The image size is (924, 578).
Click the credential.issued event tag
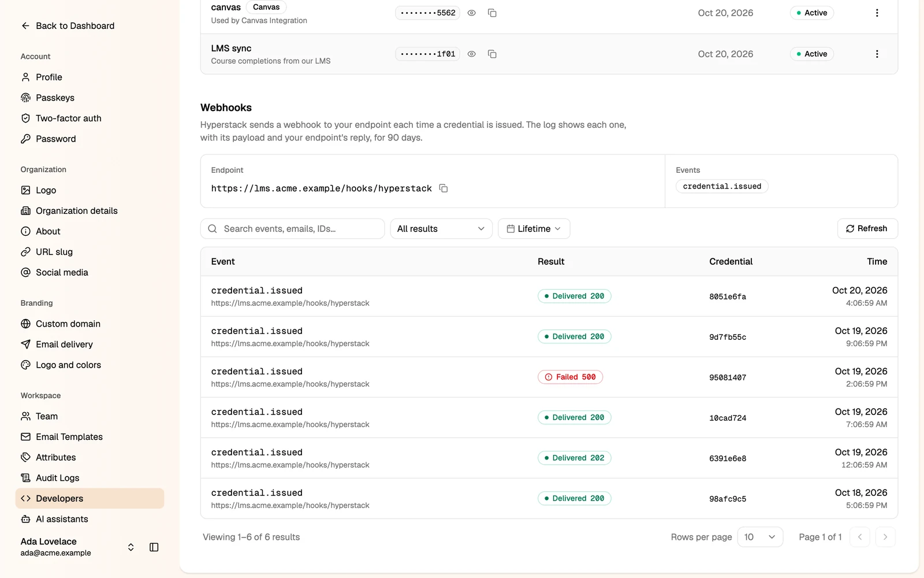tap(722, 186)
